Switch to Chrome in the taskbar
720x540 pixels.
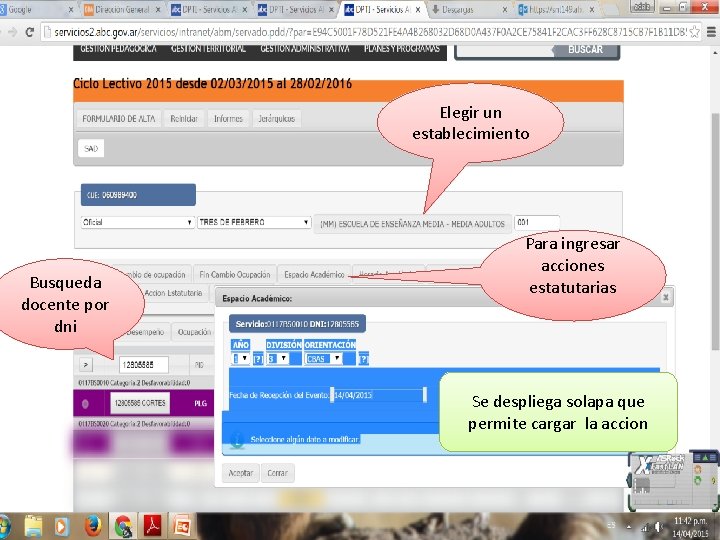pos(123,526)
